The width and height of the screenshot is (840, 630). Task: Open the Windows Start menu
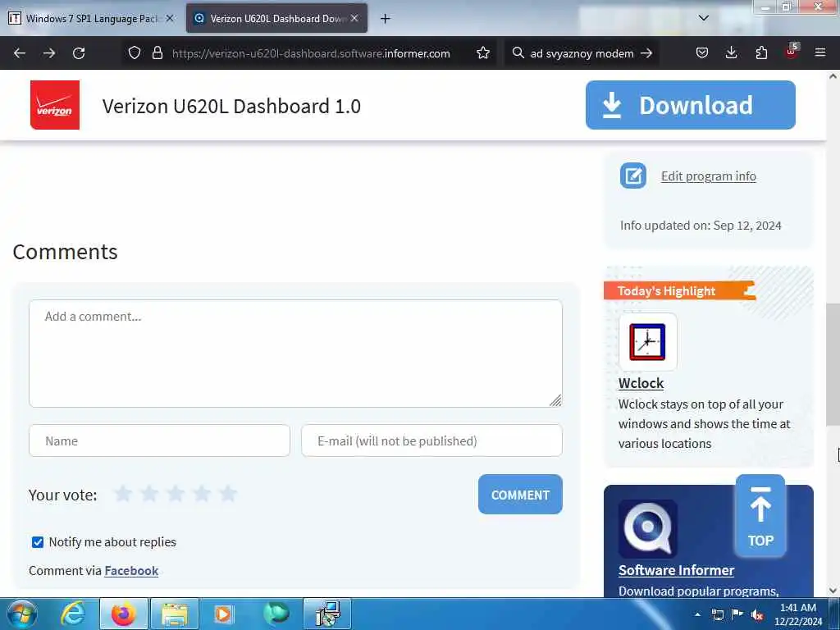[x=22, y=614]
